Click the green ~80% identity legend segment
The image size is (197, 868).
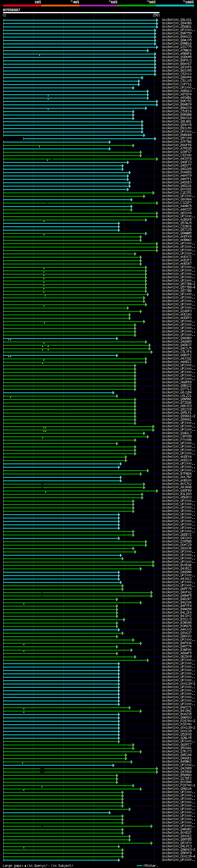point(137,6)
